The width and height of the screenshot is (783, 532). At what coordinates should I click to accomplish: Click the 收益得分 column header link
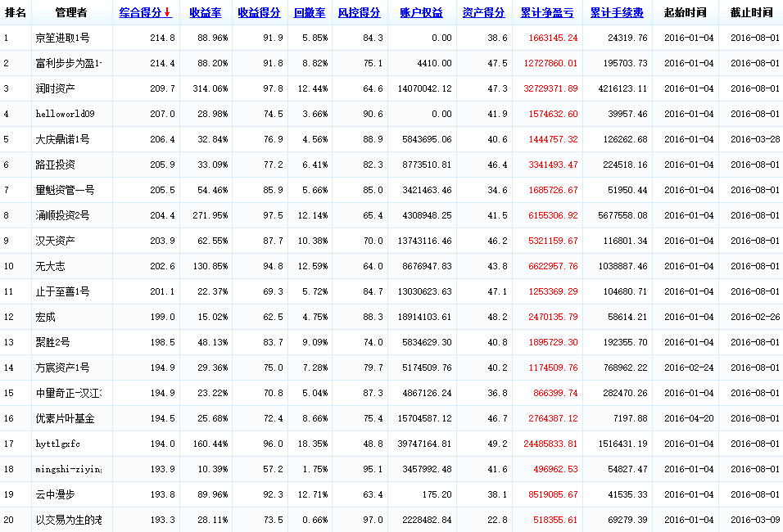click(x=259, y=12)
